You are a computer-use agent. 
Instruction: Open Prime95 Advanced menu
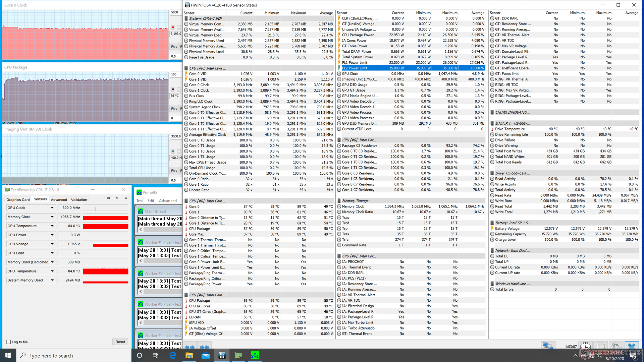point(168,201)
